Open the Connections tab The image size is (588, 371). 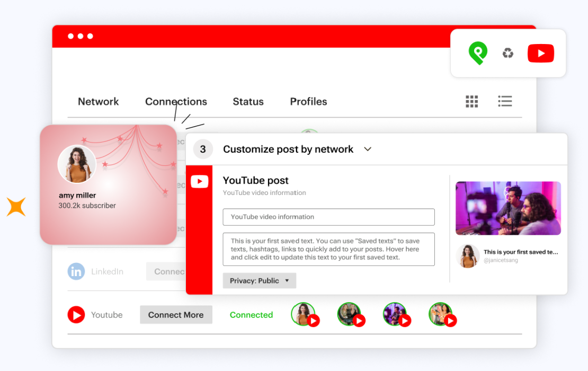(x=176, y=102)
